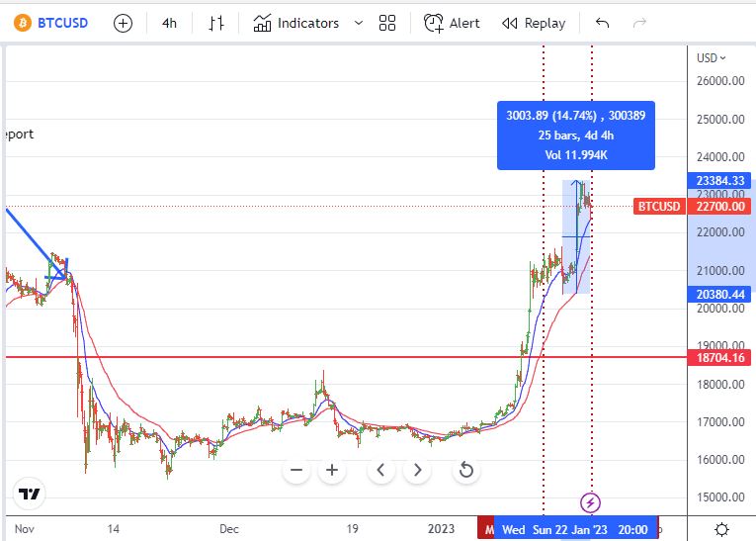Open the lightning event marker
This screenshot has width=756, height=541.
(x=590, y=502)
